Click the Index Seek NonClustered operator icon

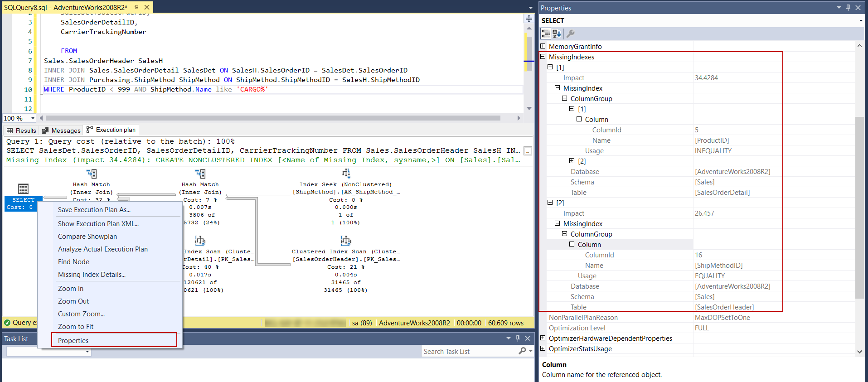[346, 174]
